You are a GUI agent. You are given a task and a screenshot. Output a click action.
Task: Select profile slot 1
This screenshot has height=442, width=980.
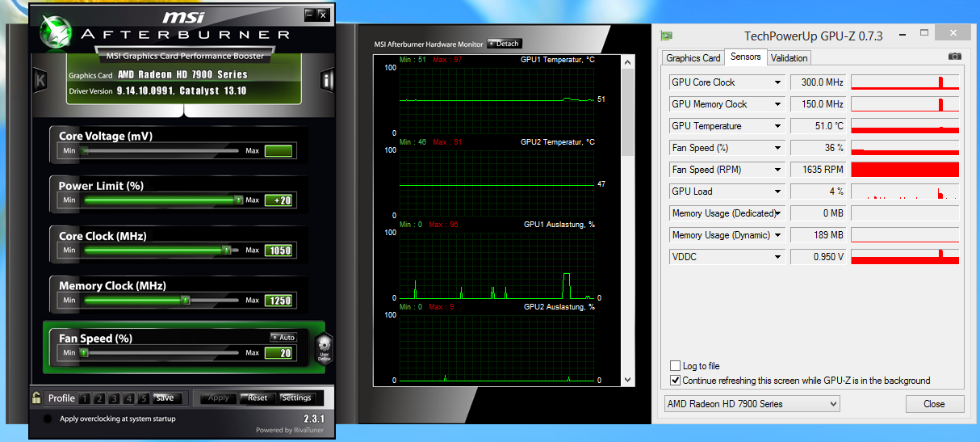coord(86,398)
